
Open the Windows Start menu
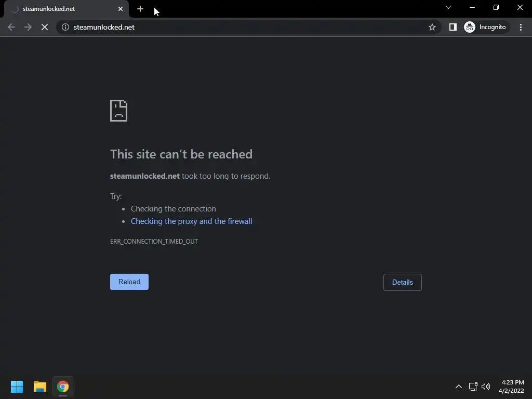click(17, 387)
